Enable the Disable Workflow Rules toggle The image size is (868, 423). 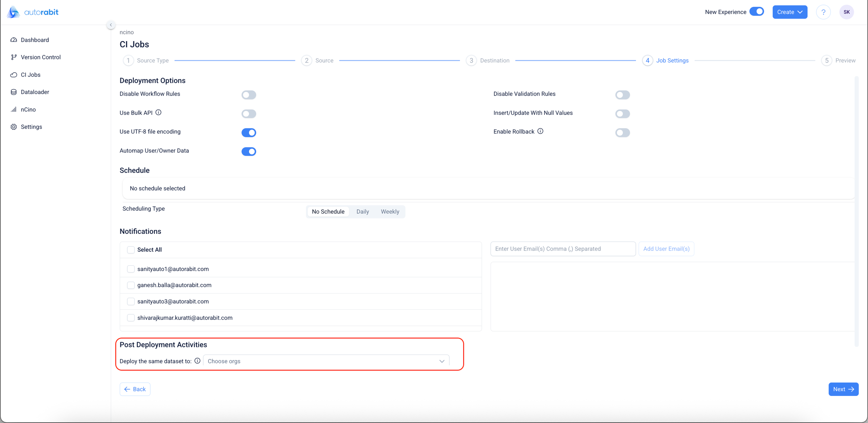coord(249,95)
